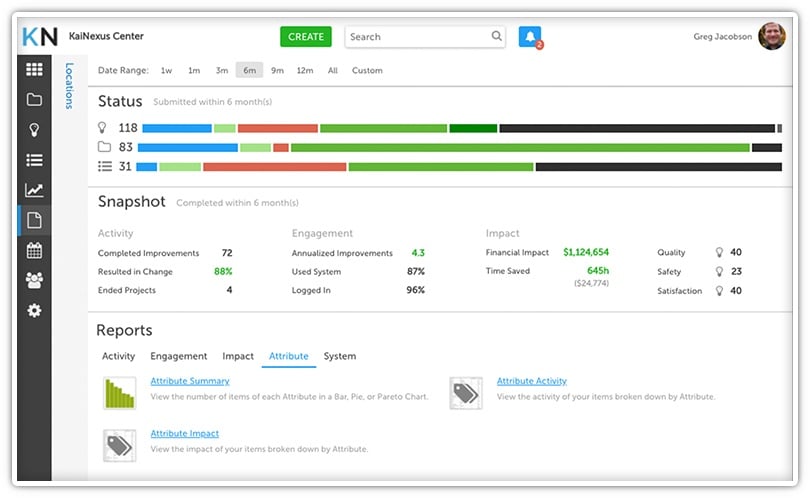This screenshot has width=810, height=498.
Task: Click the green CREATE button
Action: click(x=305, y=37)
